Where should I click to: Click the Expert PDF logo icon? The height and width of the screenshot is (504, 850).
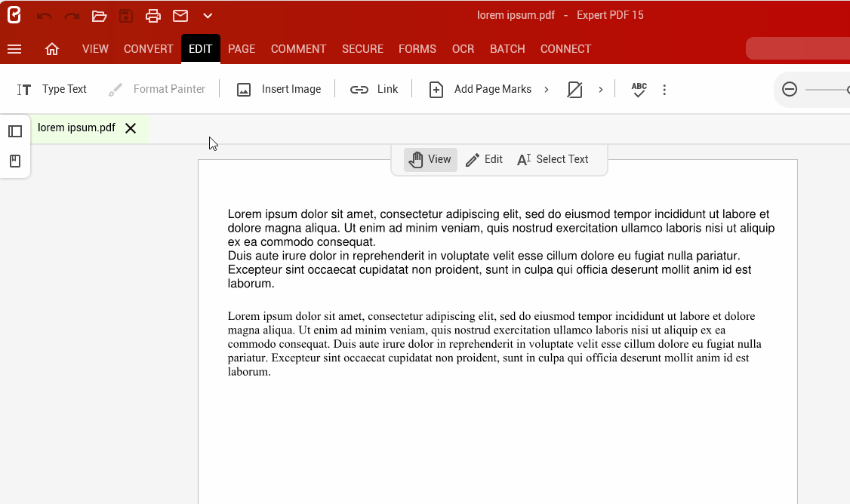(x=14, y=15)
